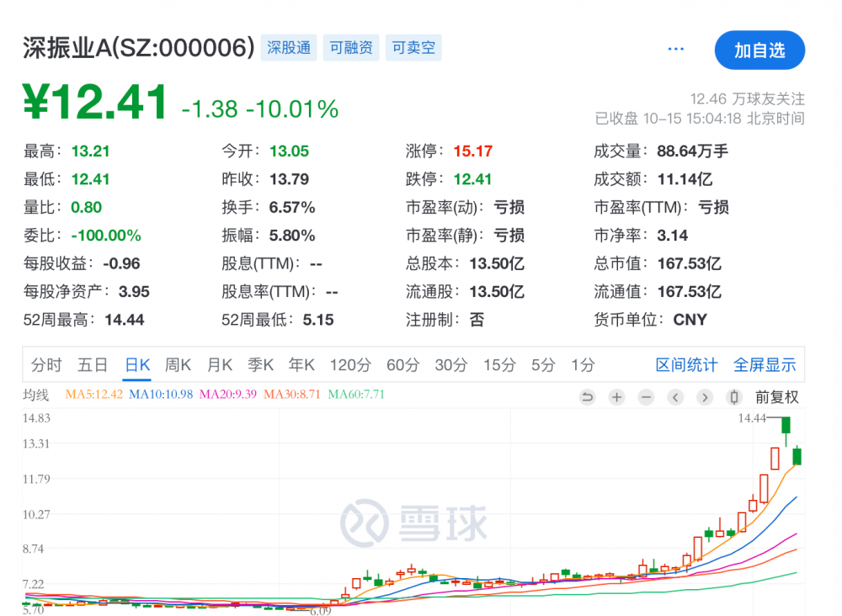Zoom in the K-line chart with plus icon
Viewport: 842px width, 616px height.
(616, 397)
